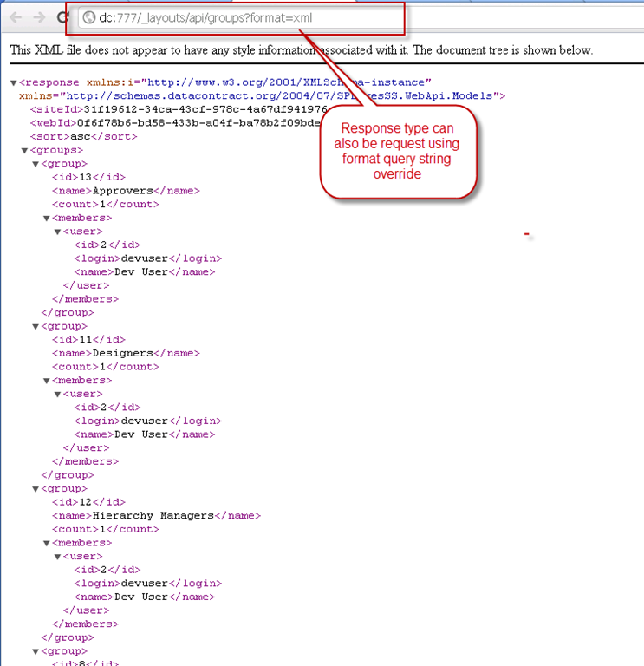
Task: Collapse the group containing Hierarchy Managers
Action: (36, 489)
